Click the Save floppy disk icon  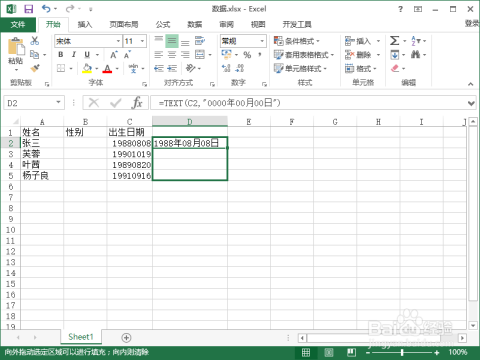coord(29,9)
